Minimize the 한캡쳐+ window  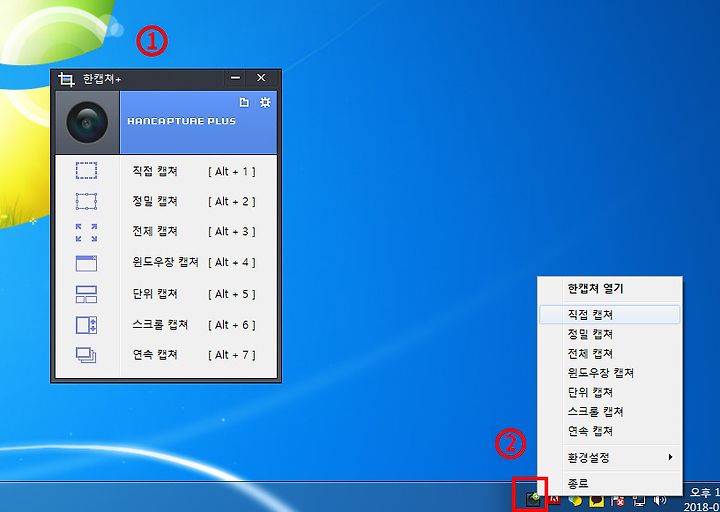point(235,78)
